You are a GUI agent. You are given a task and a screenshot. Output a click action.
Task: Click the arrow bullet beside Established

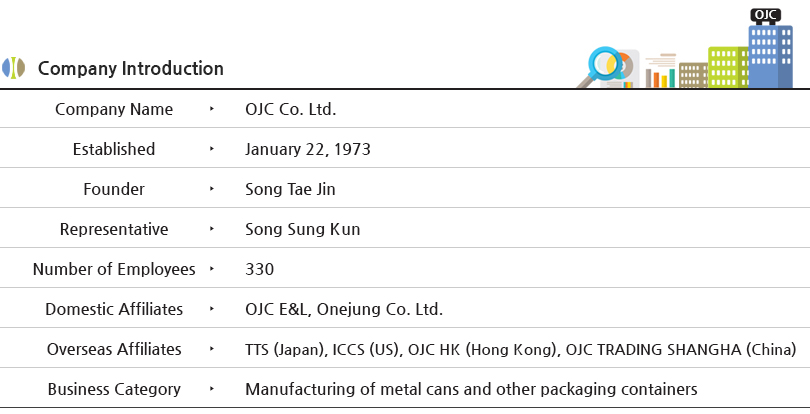[x=212, y=149]
